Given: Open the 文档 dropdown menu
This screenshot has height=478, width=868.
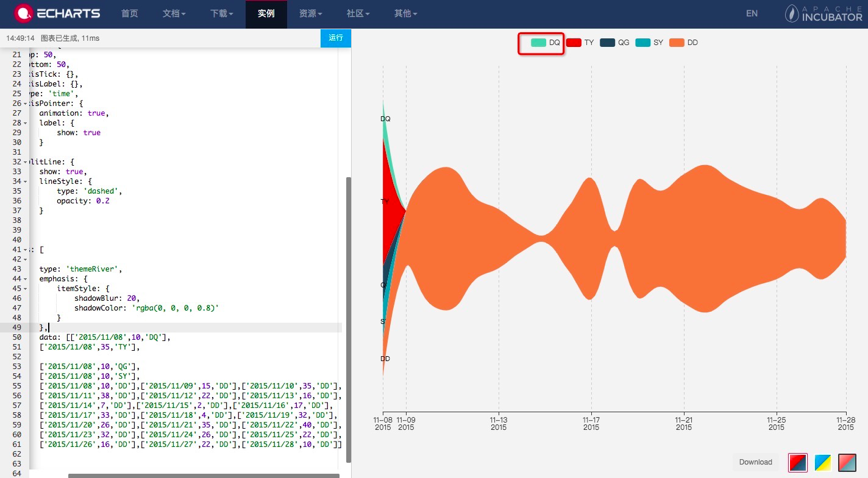Looking at the screenshot, I should [174, 13].
